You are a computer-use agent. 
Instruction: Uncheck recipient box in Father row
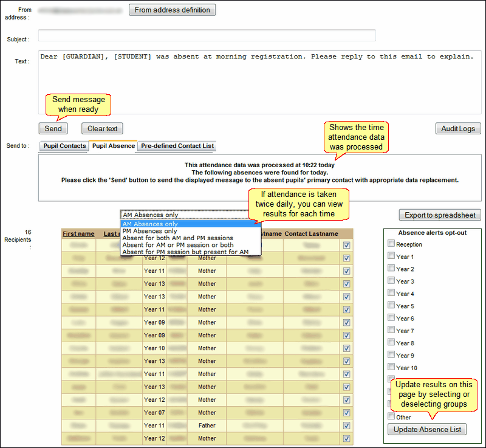pyautogui.click(x=346, y=426)
